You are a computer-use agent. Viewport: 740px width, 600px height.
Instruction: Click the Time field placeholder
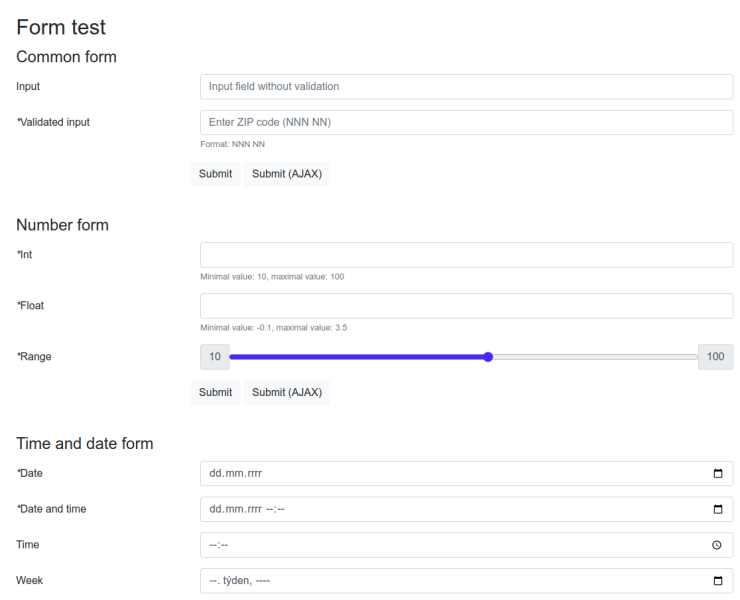click(219, 545)
